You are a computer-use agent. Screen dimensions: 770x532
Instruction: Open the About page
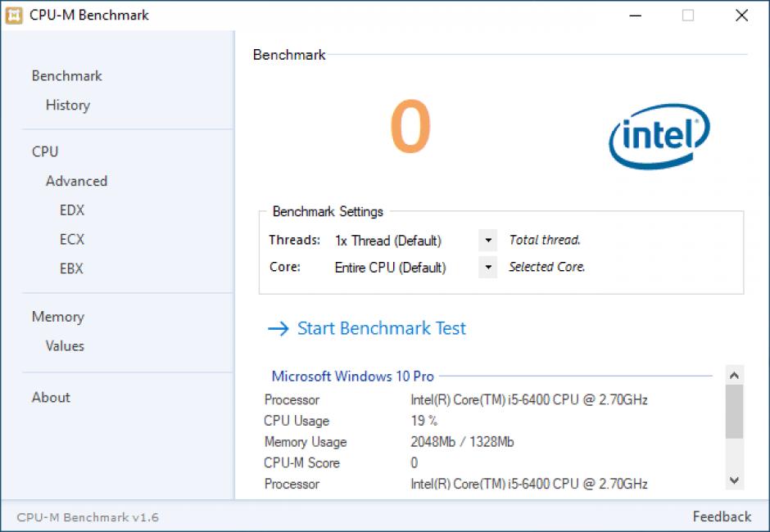(x=51, y=397)
